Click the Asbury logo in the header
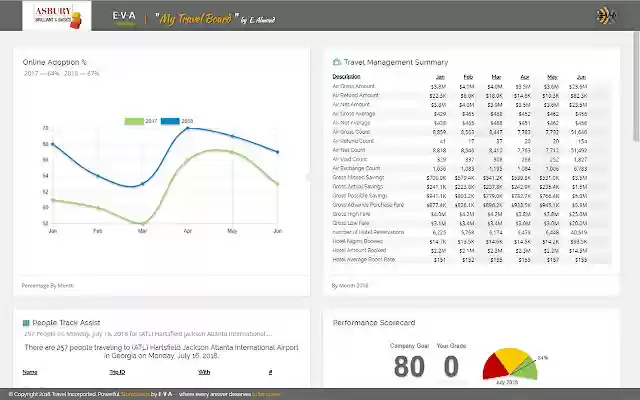Image resolution: width=640 pixels, height=400 pixels. point(57,16)
